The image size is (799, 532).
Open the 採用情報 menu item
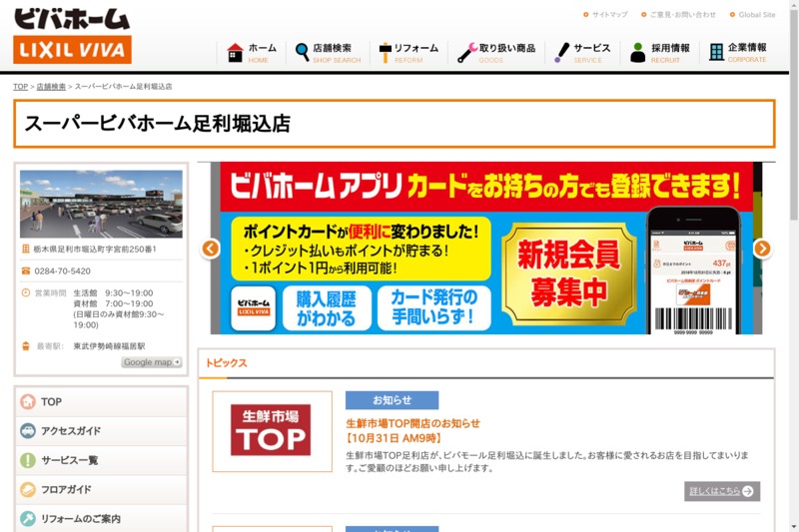click(x=660, y=53)
